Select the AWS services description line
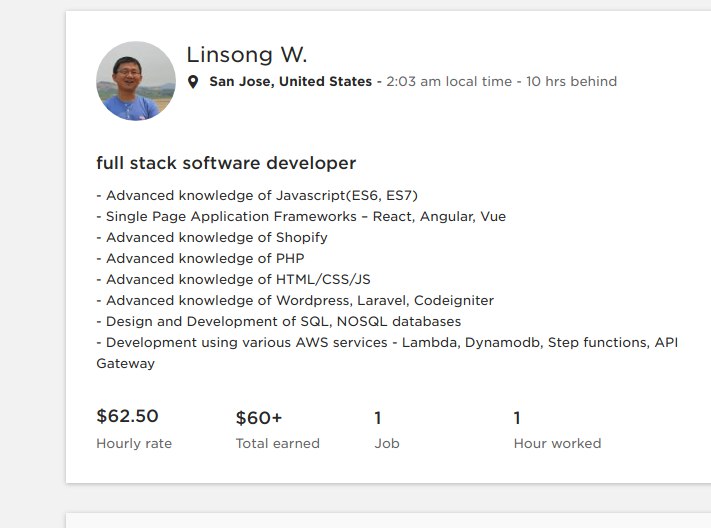Viewport: 711px width, 528px height. [386, 342]
